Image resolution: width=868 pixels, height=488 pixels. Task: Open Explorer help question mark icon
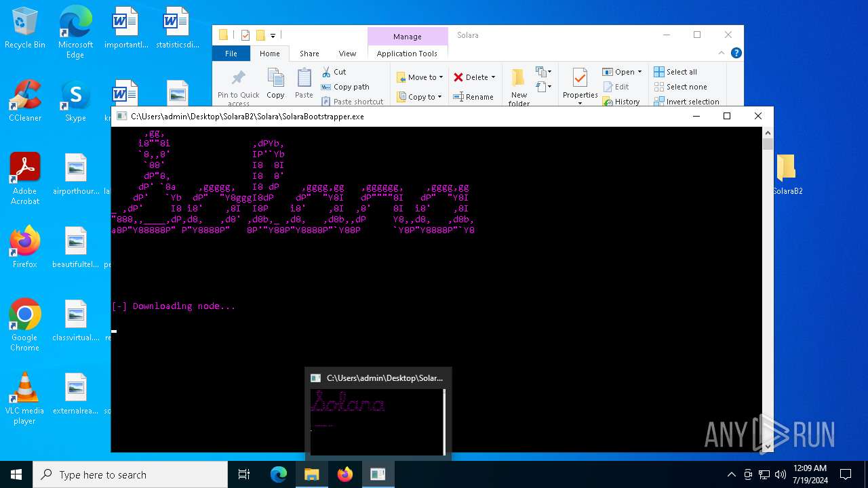tap(736, 53)
